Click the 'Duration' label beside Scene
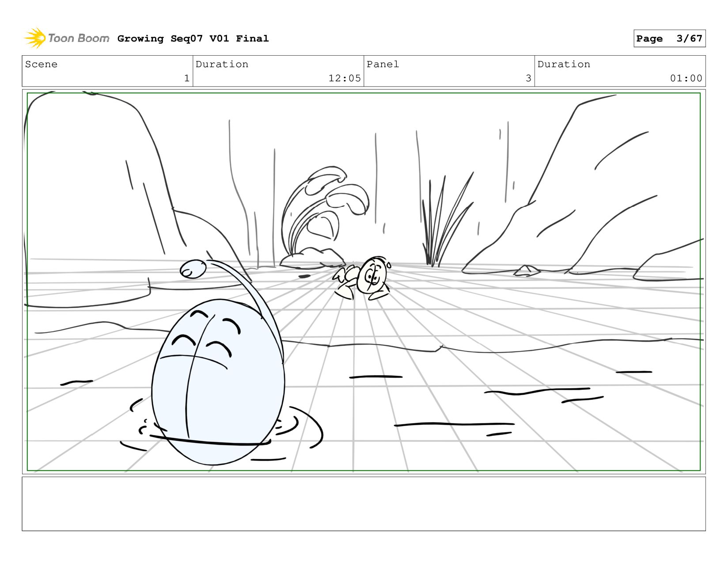The width and height of the screenshot is (728, 564). (222, 64)
